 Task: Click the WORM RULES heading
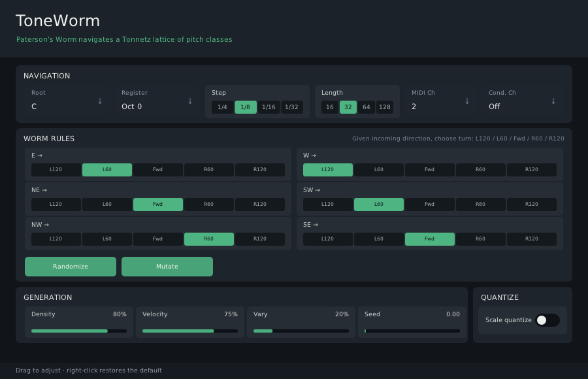click(x=49, y=139)
